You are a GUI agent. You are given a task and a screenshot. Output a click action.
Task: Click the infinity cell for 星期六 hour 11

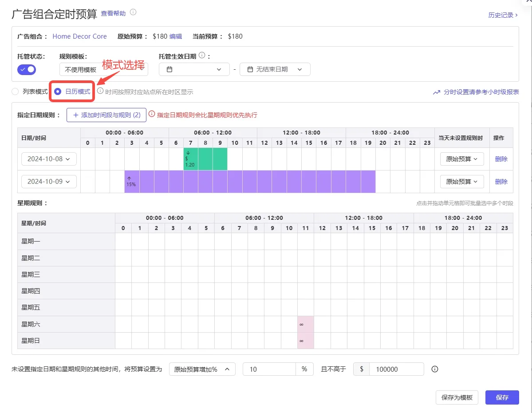click(x=306, y=324)
